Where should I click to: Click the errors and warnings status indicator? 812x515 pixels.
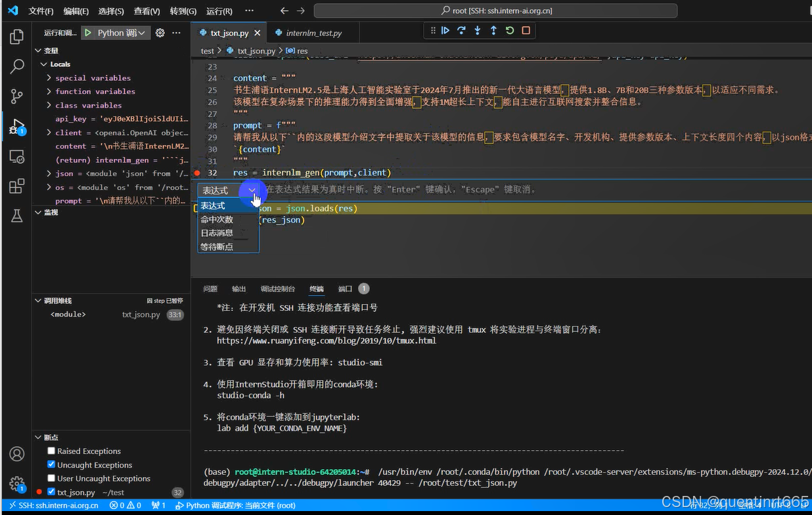pyautogui.click(x=125, y=506)
